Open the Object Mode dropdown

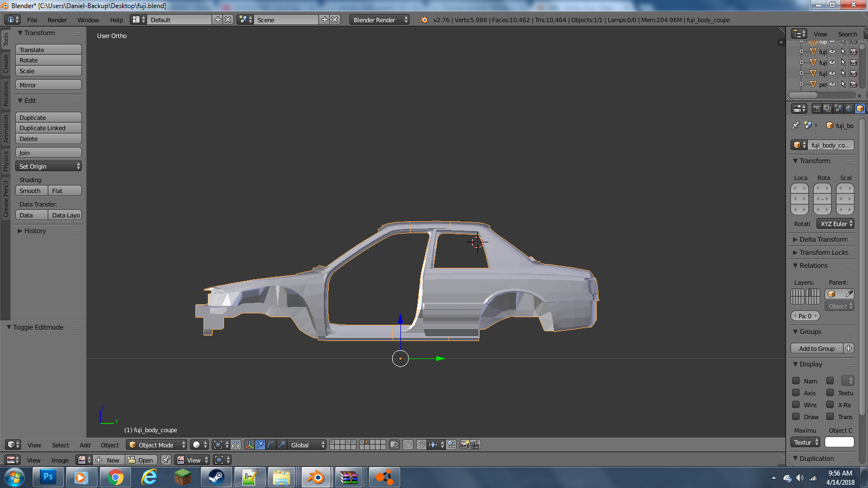pos(156,445)
